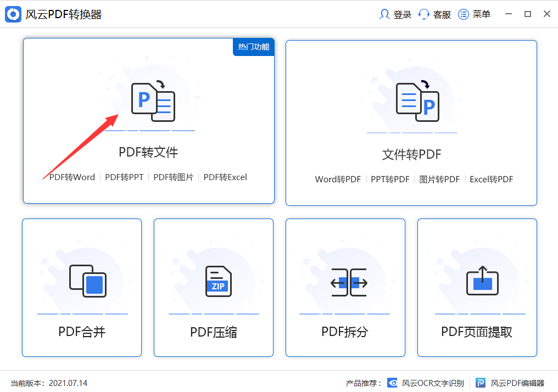This screenshot has width=558, height=392.
Task: Click the 产品推荐 label
Action: pyautogui.click(x=364, y=383)
